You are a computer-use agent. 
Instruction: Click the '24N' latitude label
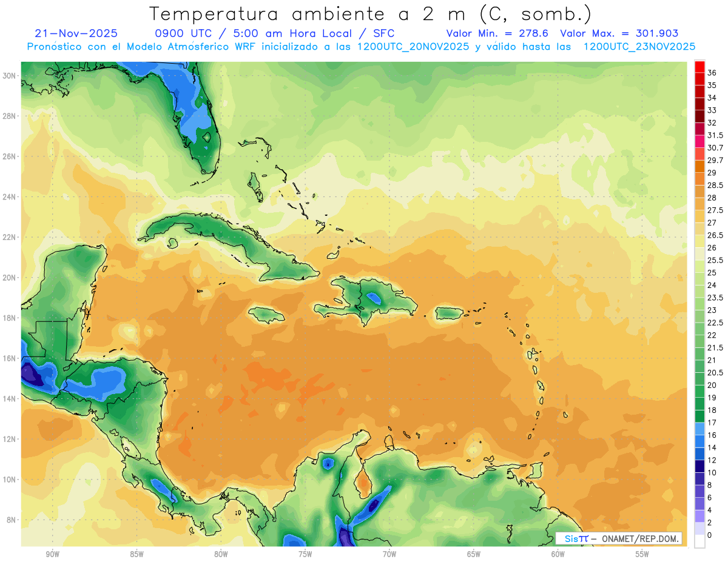point(10,196)
